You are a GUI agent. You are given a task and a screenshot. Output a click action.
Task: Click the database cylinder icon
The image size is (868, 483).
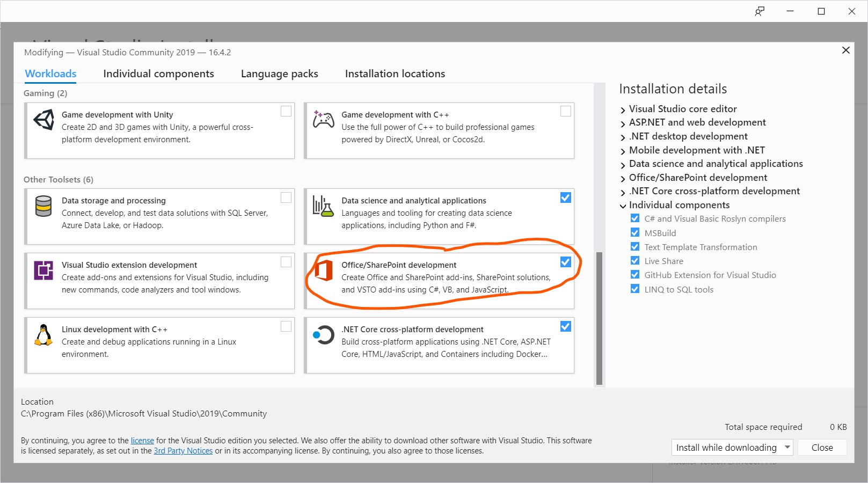(x=43, y=206)
